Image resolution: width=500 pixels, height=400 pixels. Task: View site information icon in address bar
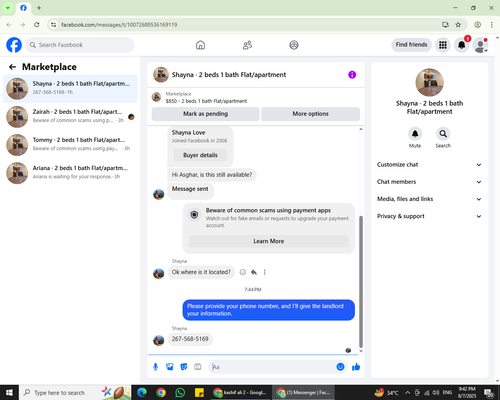tap(53, 25)
